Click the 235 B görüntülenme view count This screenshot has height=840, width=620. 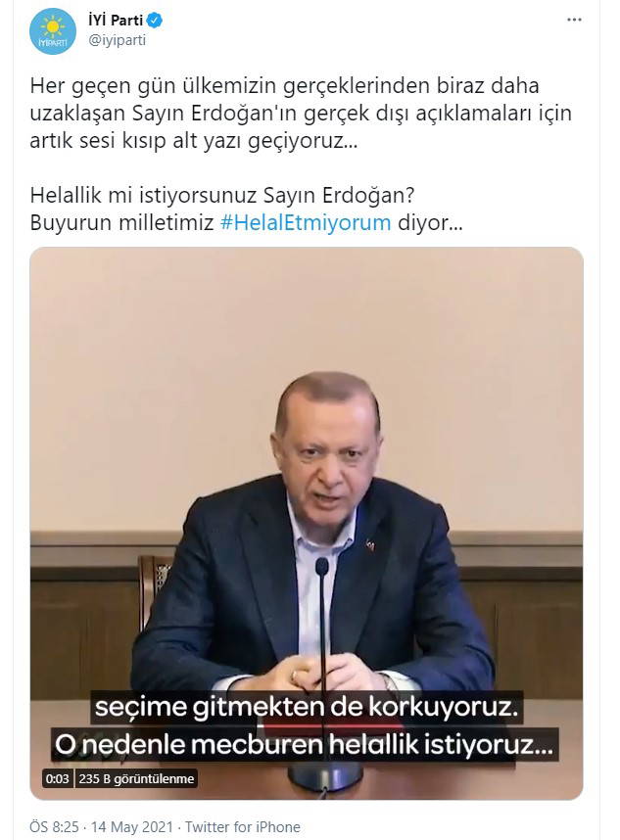[x=136, y=778]
